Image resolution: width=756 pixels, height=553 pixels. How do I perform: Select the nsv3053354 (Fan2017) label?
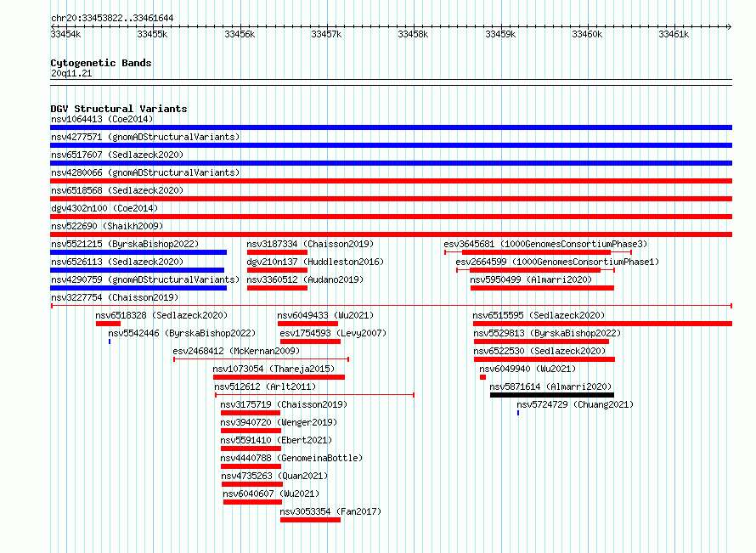point(330,511)
